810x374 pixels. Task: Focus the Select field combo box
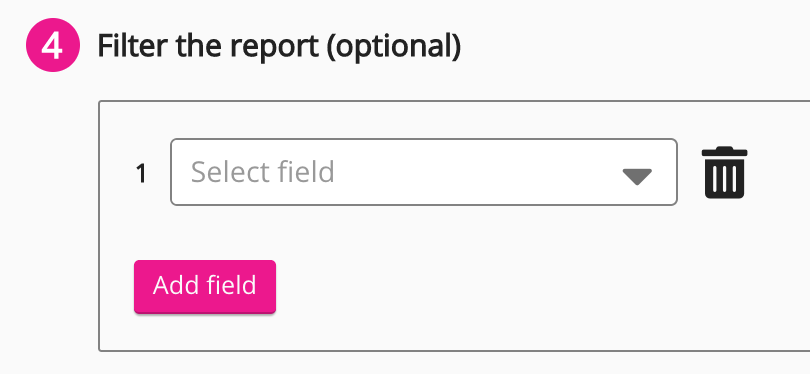[424, 172]
